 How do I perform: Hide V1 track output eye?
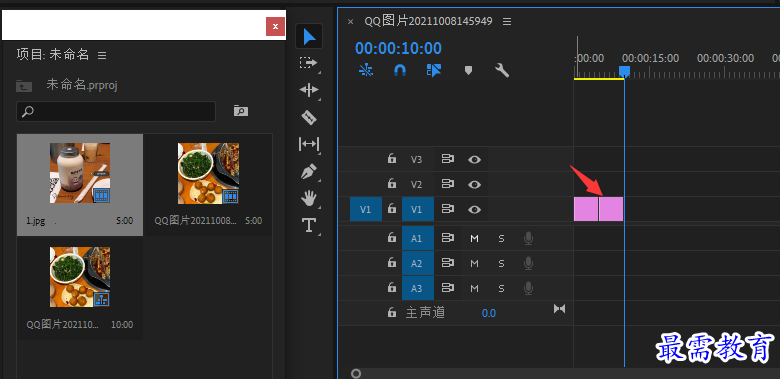click(x=475, y=209)
